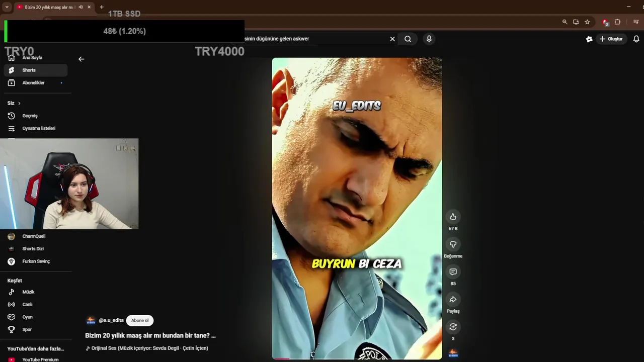Run the search with the magnifier button
This screenshot has width=644, height=362.
408,39
